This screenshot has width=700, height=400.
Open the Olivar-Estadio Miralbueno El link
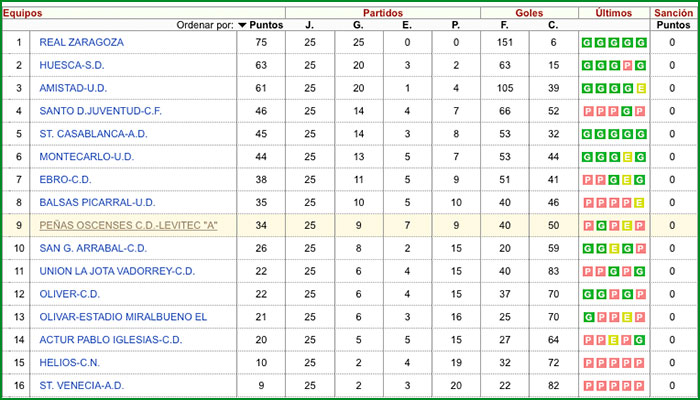pos(123,317)
